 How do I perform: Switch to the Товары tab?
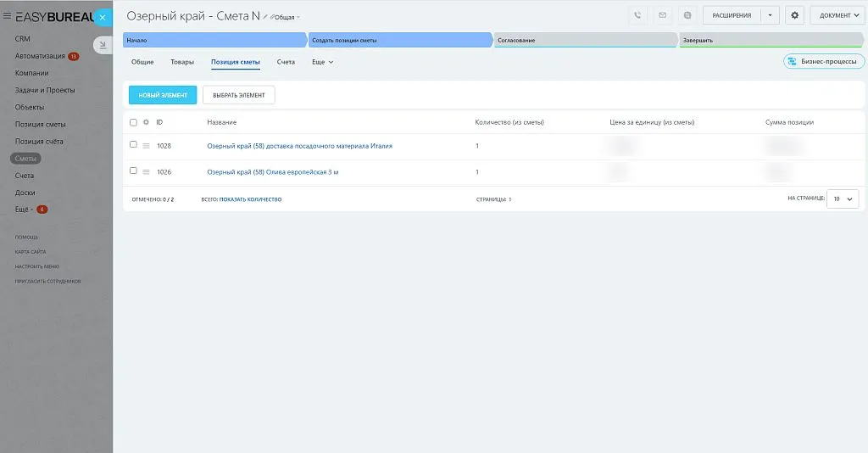[182, 62]
